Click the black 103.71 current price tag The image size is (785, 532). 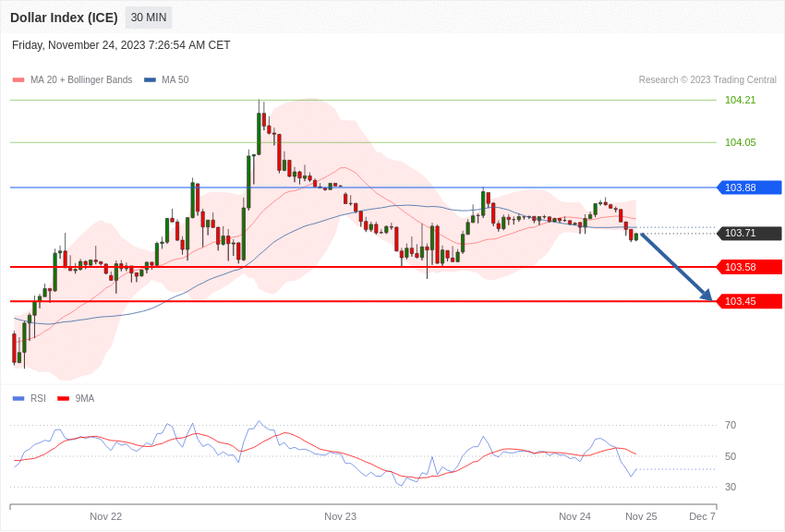click(750, 234)
